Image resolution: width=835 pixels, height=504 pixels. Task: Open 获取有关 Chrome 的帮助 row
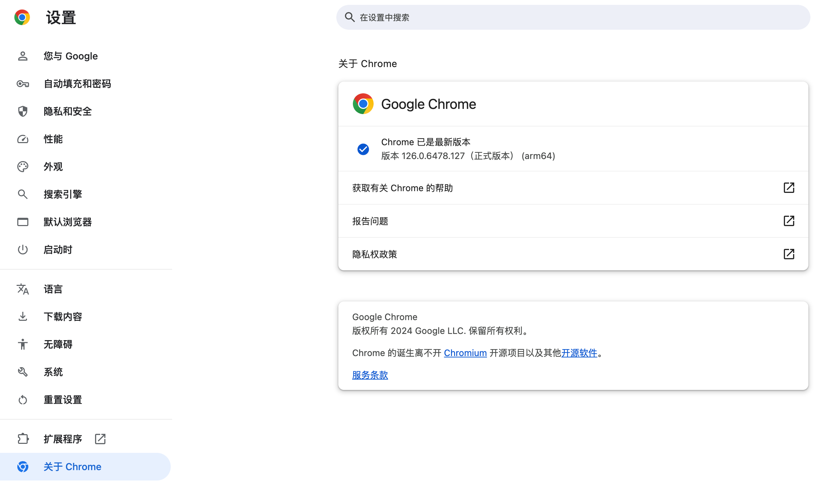coord(573,188)
